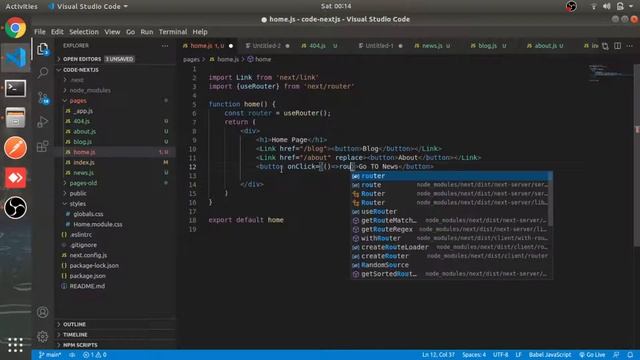Open Source Control view in activity bar

point(43,98)
